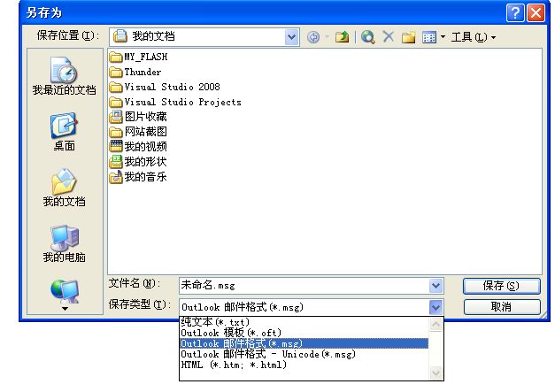Viewport: 555px width, 392px height.
Task: Open the dropdown arrow next to Back button
Action: point(327,37)
